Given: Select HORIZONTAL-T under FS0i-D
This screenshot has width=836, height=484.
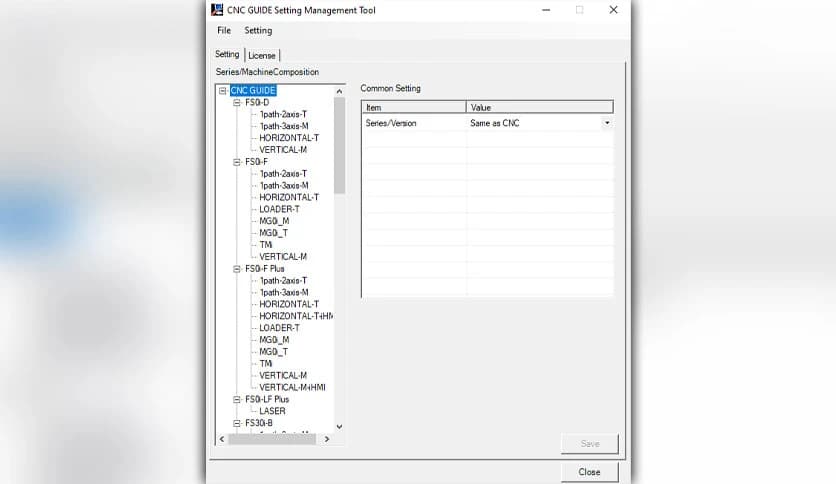Looking at the screenshot, I should coord(289,138).
